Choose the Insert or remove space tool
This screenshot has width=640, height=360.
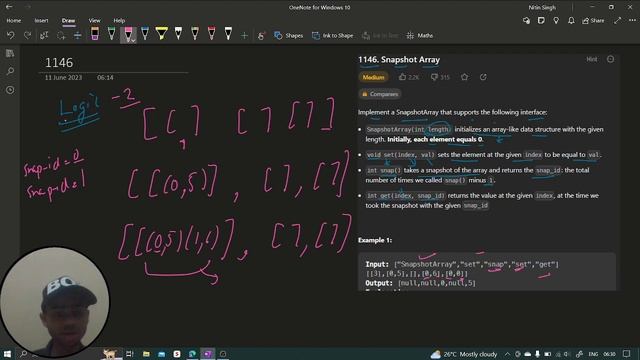pyautogui.click(x=78, y=36)
